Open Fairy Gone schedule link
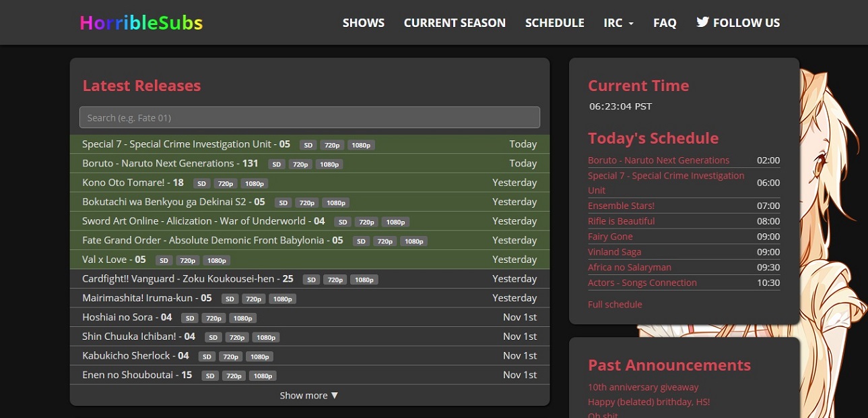The image size is (868, 418). pos(610,237)
